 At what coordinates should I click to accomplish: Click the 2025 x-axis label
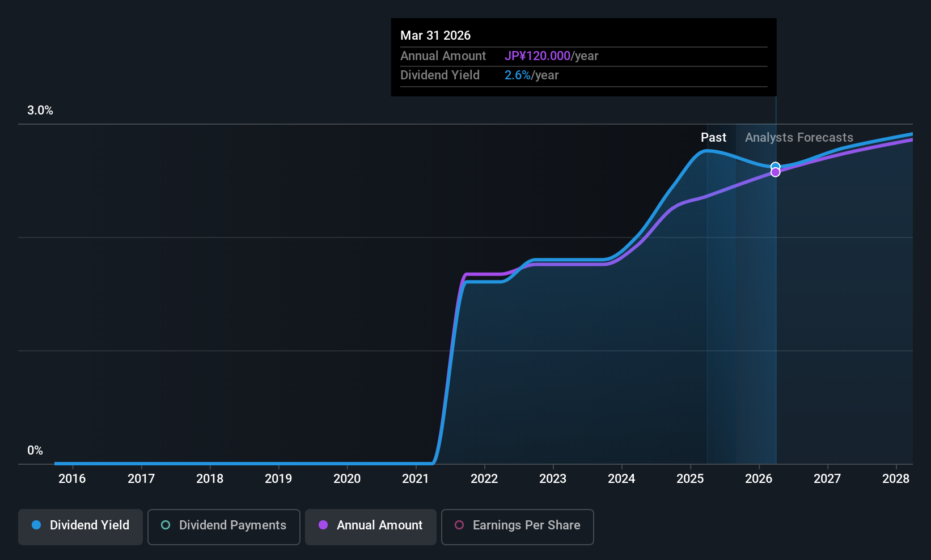690,479
